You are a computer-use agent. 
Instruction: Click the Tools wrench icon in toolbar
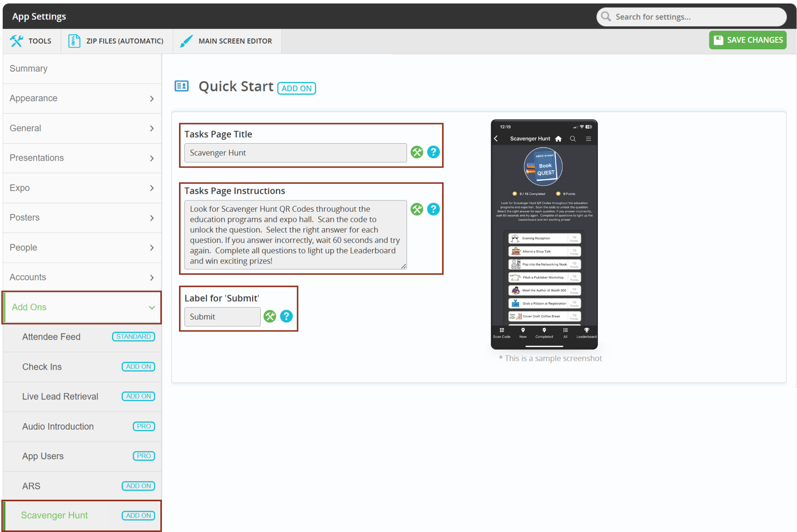16,41
